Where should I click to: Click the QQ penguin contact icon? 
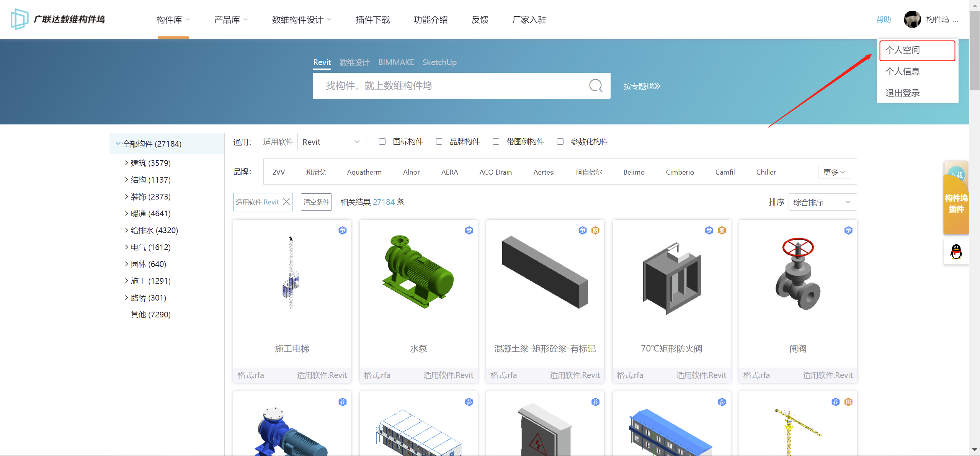tap(956, 252)
